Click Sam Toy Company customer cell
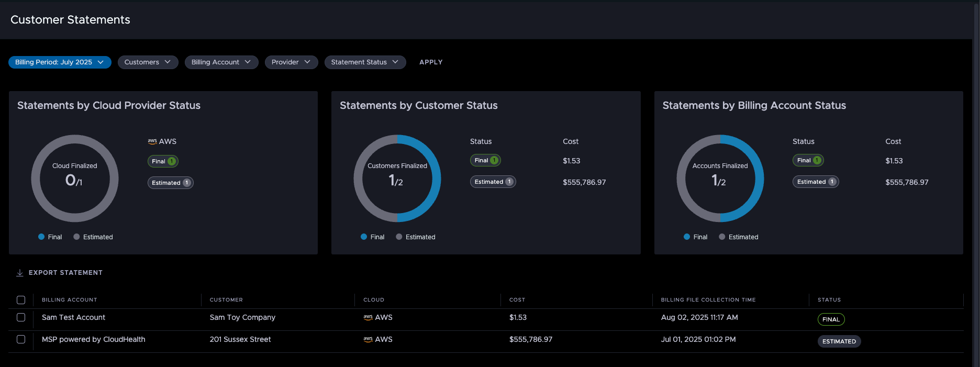This screenshot has height=367, width=980. 242,317
